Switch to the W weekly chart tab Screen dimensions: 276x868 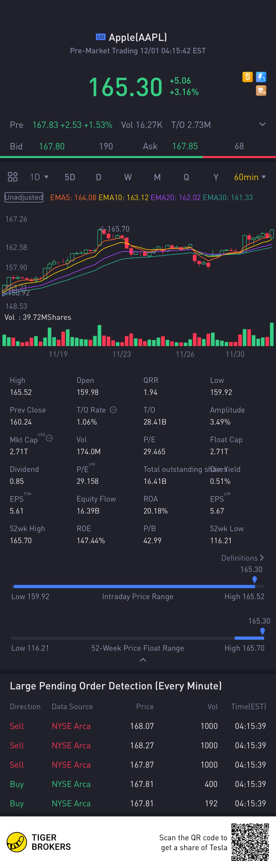[x=128, y=177]
